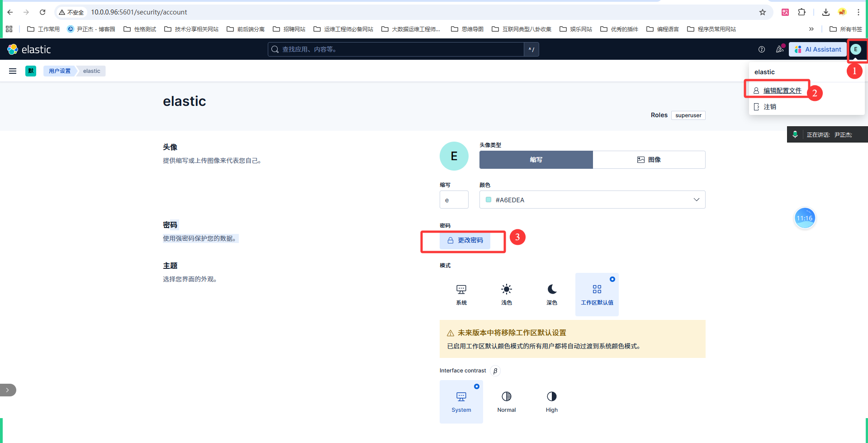The width and height of the screenshot is (868, 443).
Task: Click the green microphone speaking indicator
Action: coord(795,134)
